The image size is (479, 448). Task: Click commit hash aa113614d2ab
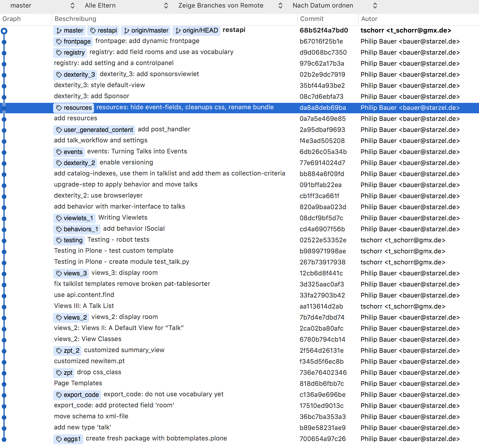pyautogui.click(x=321, y=307)
